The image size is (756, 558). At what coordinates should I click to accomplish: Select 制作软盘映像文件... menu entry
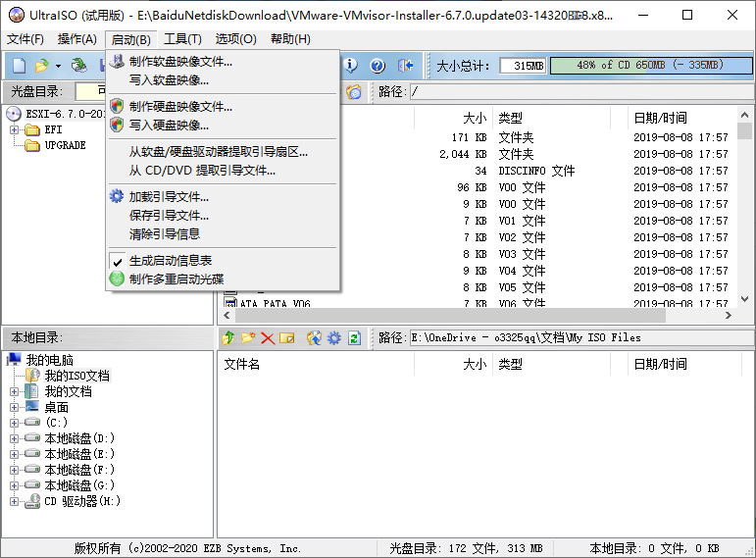(x=223, y=62)
